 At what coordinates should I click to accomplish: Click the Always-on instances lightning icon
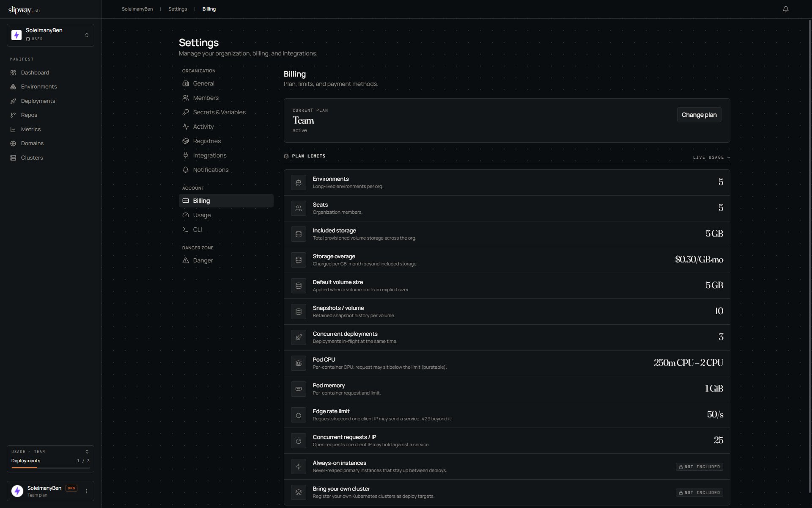click(x=299, y=467)
